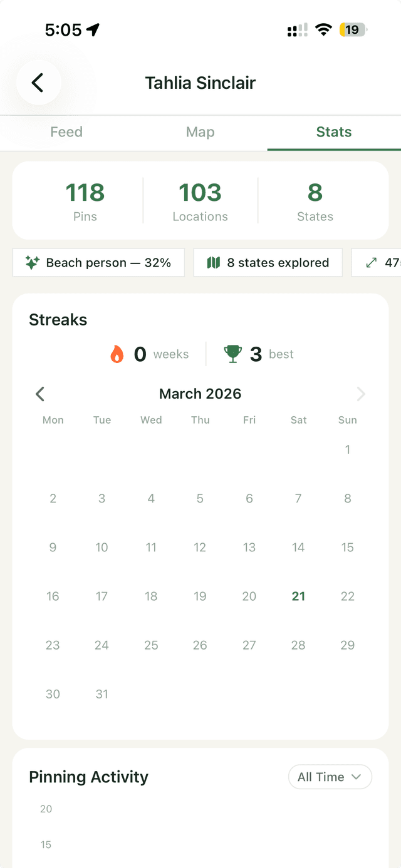Select the flame streak icon
This screenshot has width=401, height=868.
point(118,354)
